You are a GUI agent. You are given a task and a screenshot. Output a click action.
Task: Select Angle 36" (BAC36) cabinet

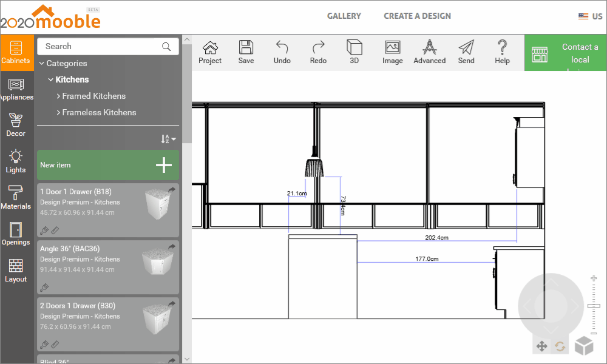click(x=108, y=267)
